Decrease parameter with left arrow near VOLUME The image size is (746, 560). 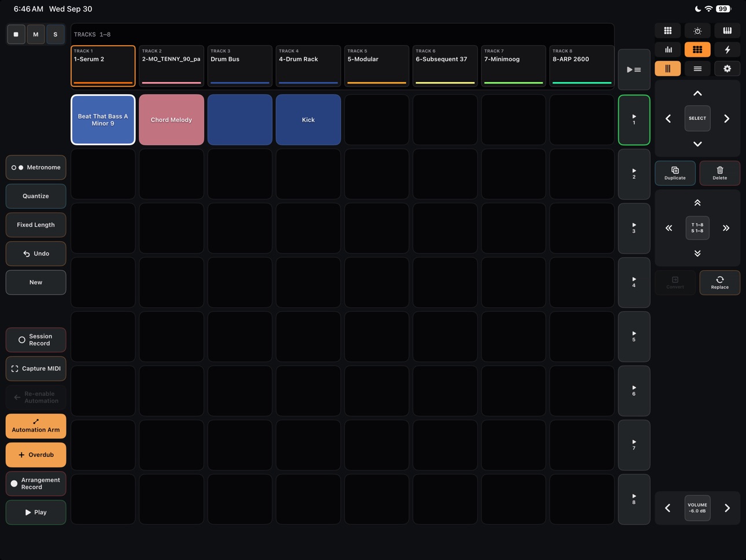tap(668, 508)
